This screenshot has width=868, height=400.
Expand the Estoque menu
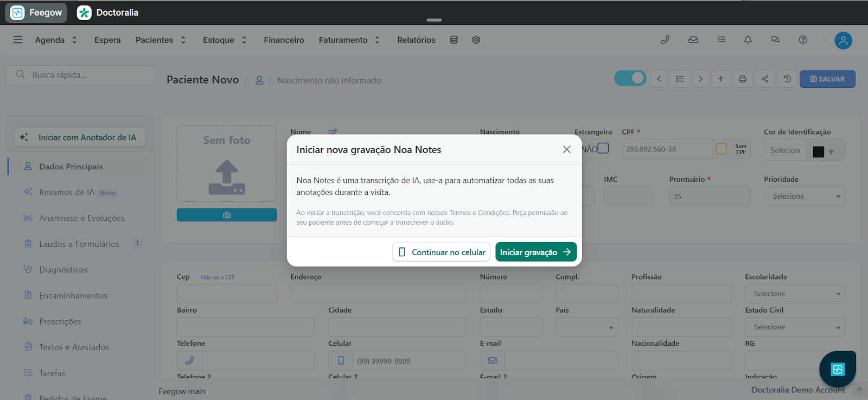[x=225, y=40]
